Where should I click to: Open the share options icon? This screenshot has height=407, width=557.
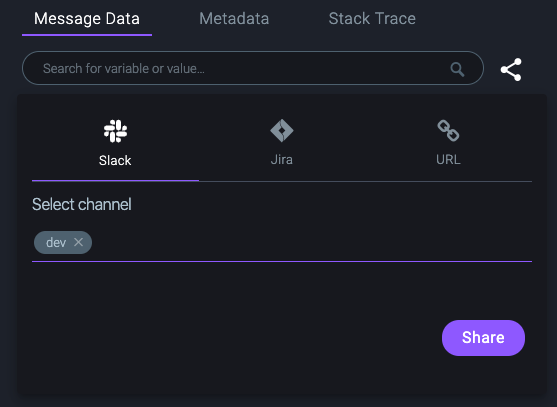pos(511,70)
